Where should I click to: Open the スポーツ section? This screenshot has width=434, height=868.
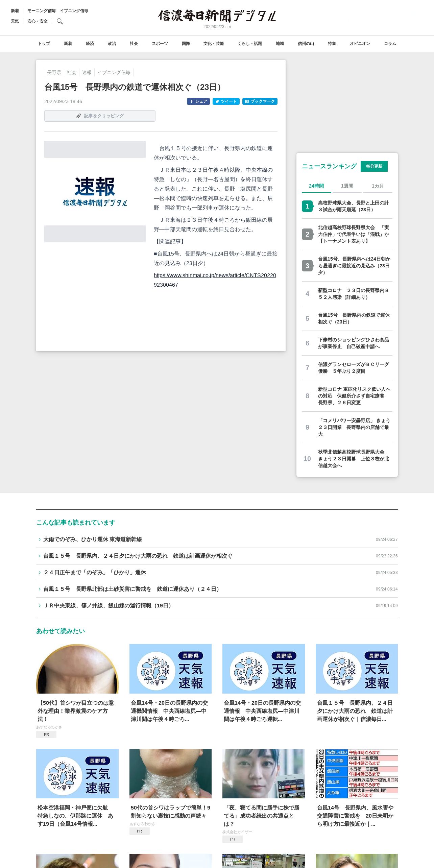[x=160, y=44]
